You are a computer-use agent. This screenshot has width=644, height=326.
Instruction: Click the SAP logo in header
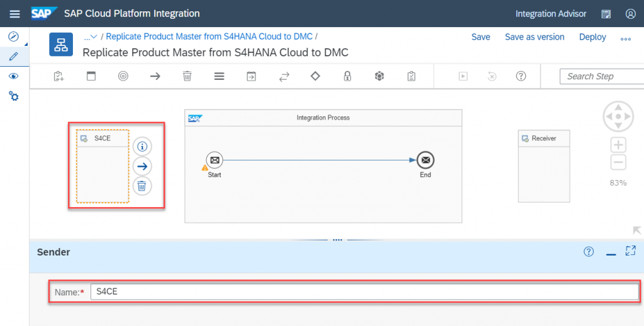pyautogui.click(x=44, y=13)
